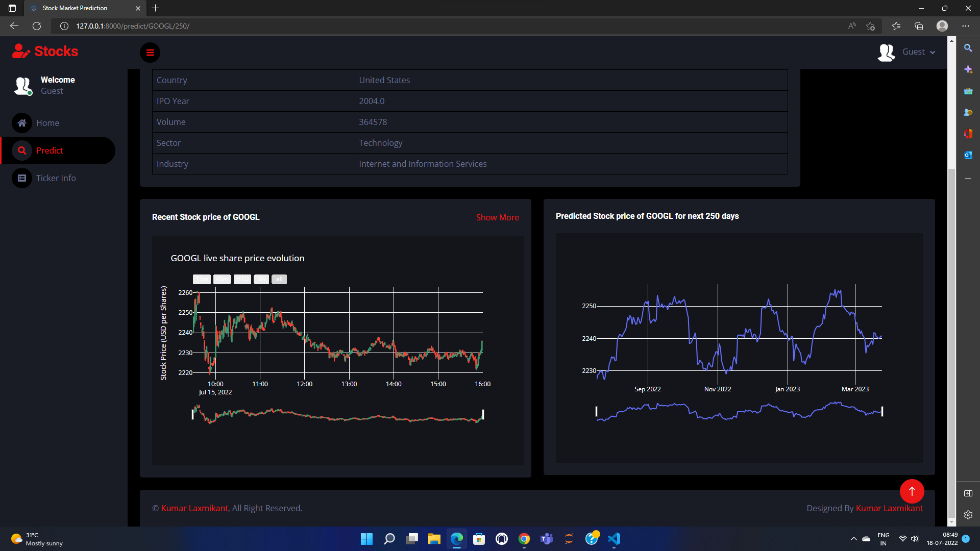Click the range slider's left handle on the GOOGL live chart

[x=192, y=414]
